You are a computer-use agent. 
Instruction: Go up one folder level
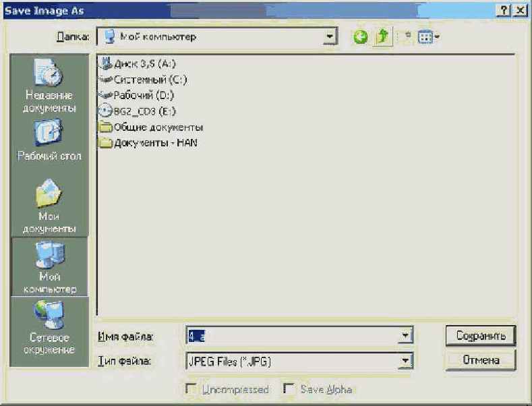pos(383,36)
